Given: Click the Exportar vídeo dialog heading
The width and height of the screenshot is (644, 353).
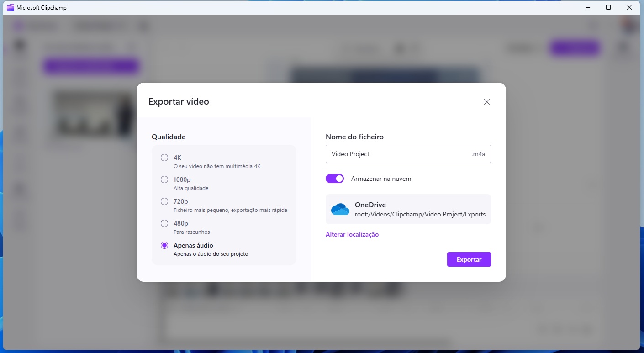Looking at the screenshot, I should pyautogui.click(x=179, y=101).
